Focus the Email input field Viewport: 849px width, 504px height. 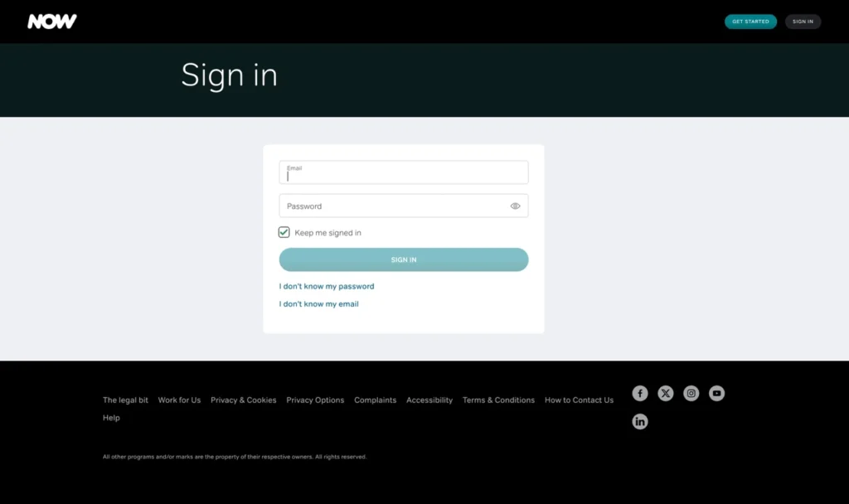(x=404, y=172)
